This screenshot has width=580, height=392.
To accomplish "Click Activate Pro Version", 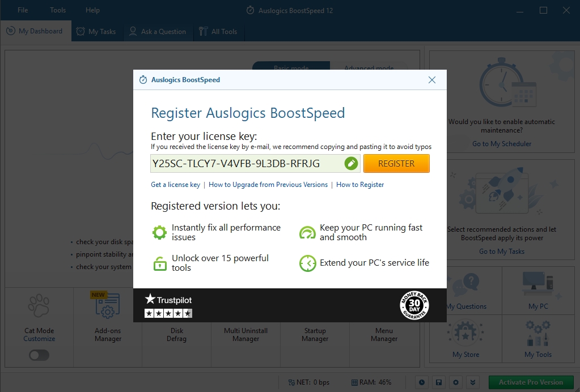I will tap(530, 382).
